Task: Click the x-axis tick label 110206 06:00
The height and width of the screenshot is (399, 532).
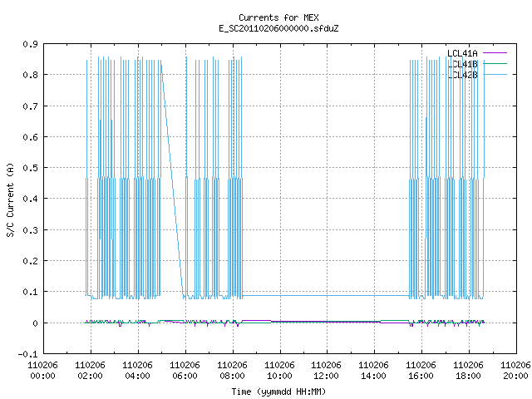Action: 185,371
